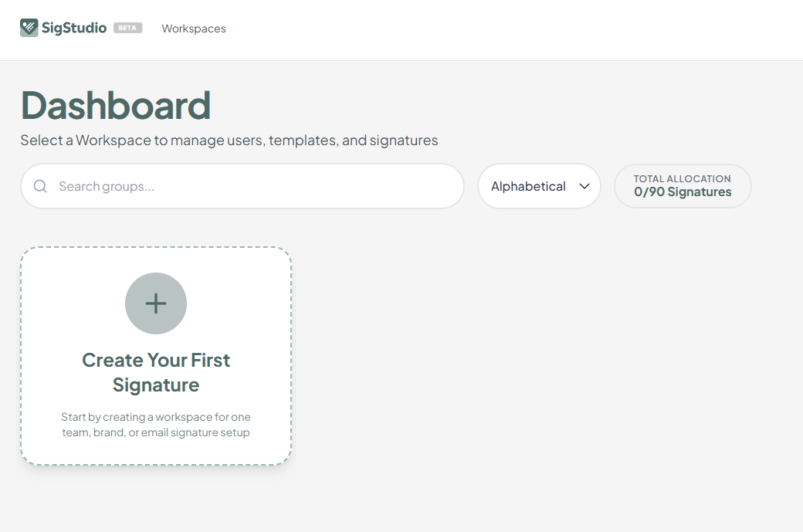803x532 pixels.
Task: Click the Dashboard heading
Action: 116,106
